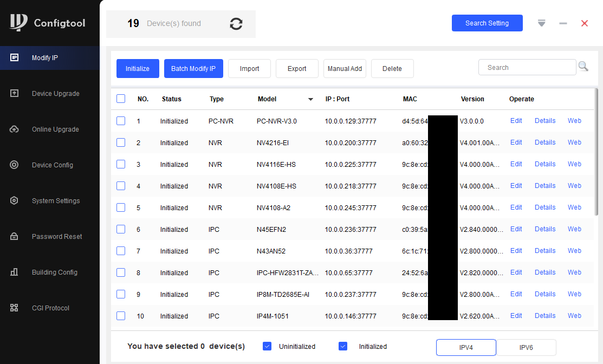Check the box for device NV4108-A2
603x364 pixels.
click(x=121, y=207)
